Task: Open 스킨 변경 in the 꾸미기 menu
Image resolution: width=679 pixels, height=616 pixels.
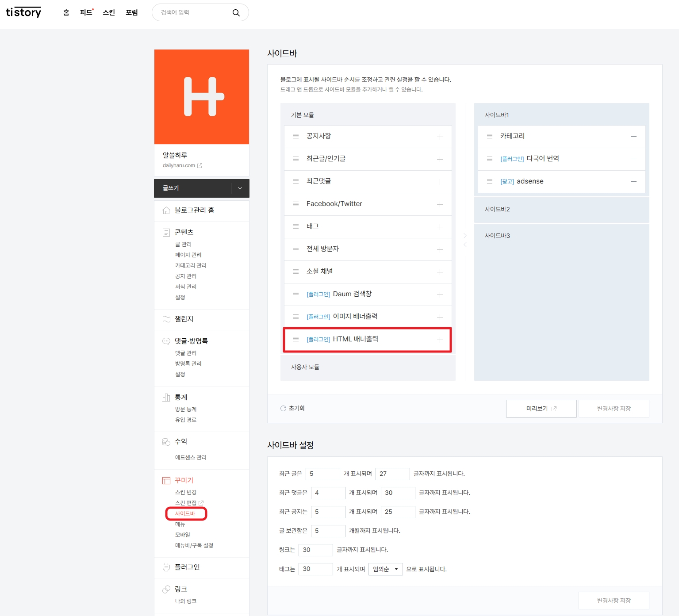Action: pos(186,493)
